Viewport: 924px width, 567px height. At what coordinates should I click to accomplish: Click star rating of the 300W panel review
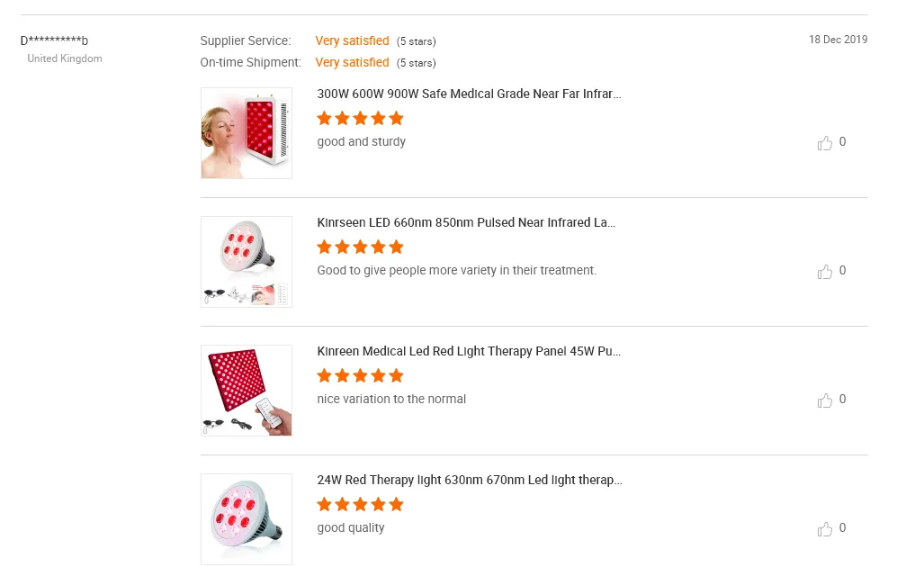click(360, 119)
